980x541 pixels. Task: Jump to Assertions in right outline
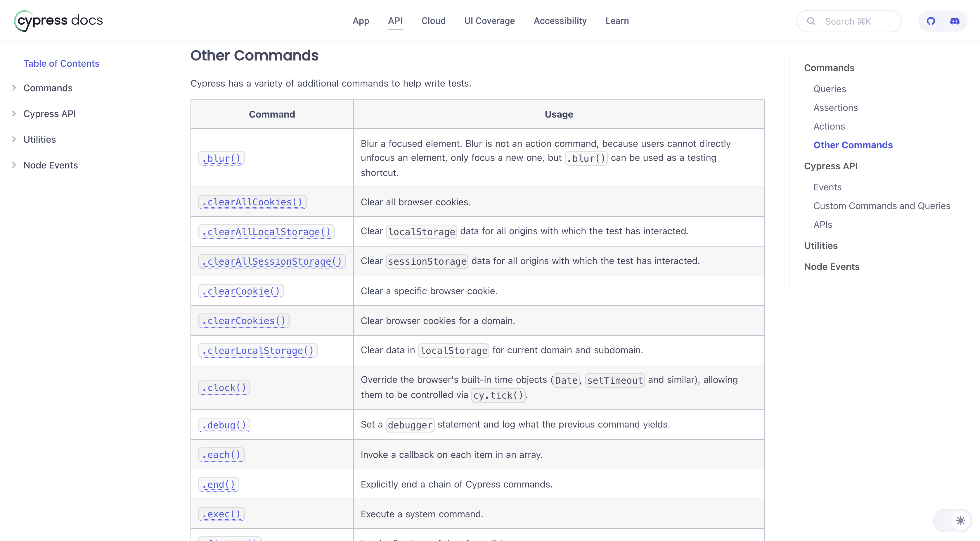(x=835, y=108)
